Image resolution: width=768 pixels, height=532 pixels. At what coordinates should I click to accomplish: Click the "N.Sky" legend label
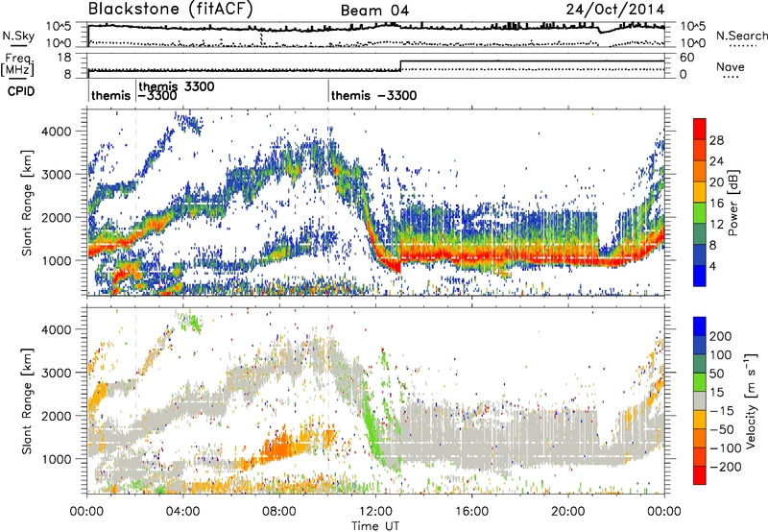(x=18, y=36)
